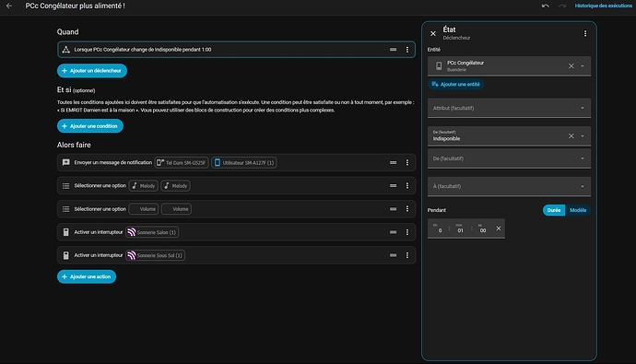636x364 pixels.
Task: Clear the Pendant duration value
Action: point(499,229)
